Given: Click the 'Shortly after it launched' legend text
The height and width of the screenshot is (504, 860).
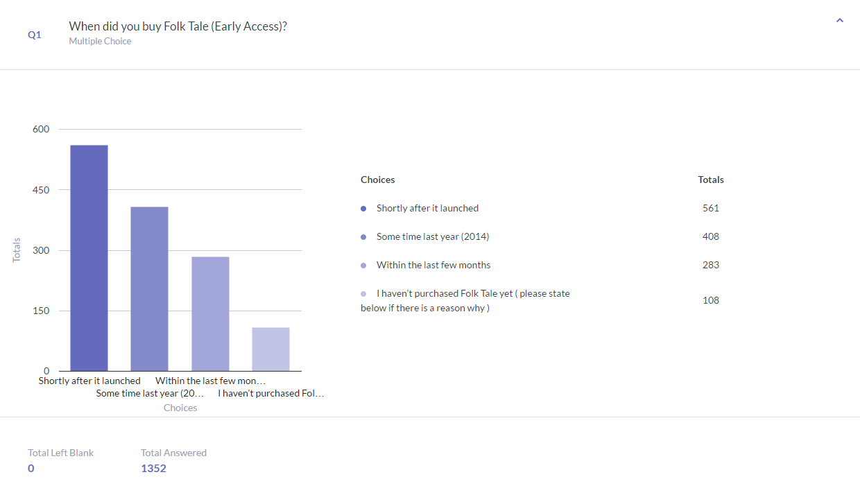Looking at the screenshot, I should (427, 208).
